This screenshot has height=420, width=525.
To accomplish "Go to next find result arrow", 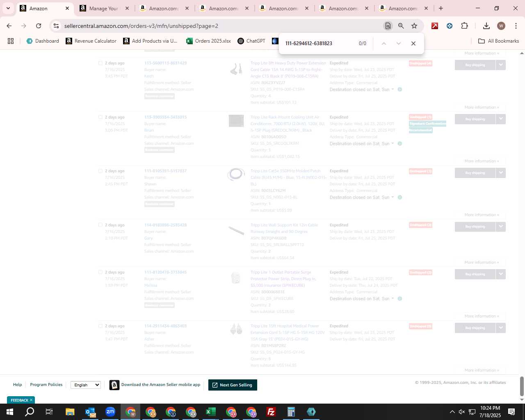I will (398, 43).
